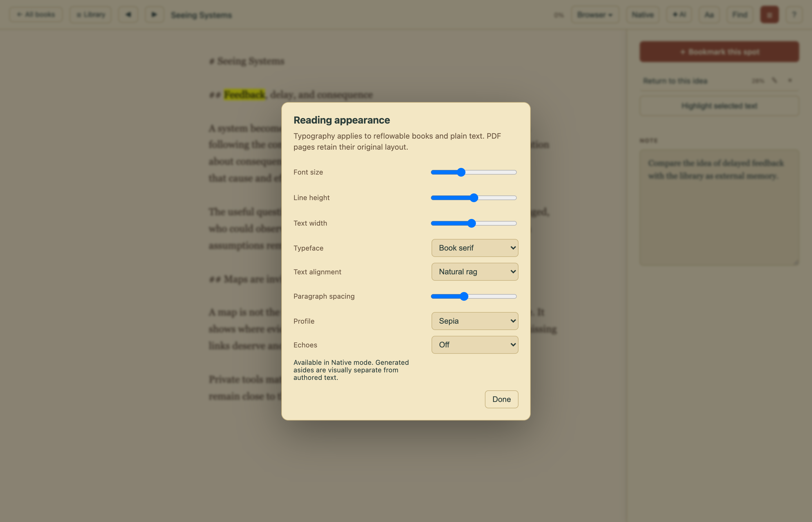Open the AI assistant toolbar button
Screen dimensions: 812x522
point(679,14)
